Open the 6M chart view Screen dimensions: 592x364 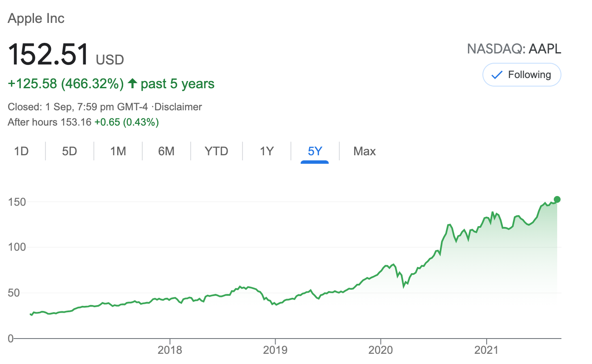[166, 151]
